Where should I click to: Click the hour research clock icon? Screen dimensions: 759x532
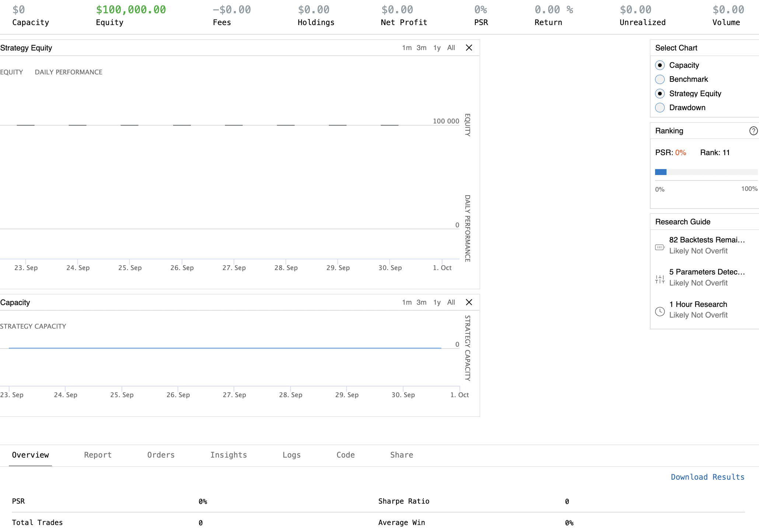point(660,312)
